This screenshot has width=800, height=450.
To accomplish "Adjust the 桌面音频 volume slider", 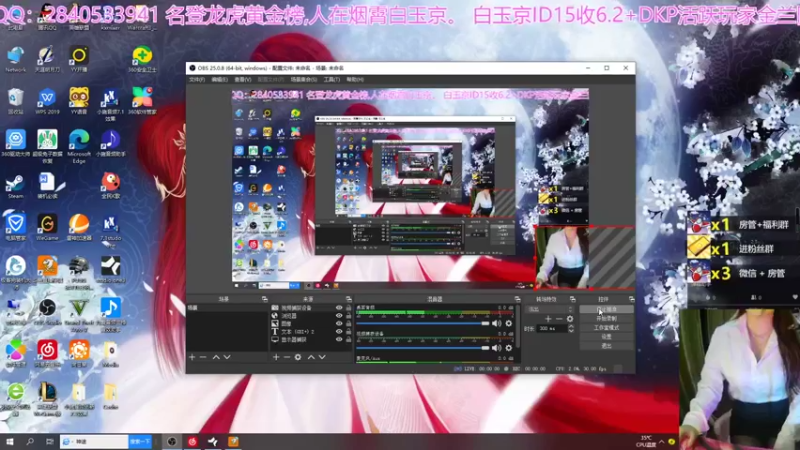I will click(422, 323).
